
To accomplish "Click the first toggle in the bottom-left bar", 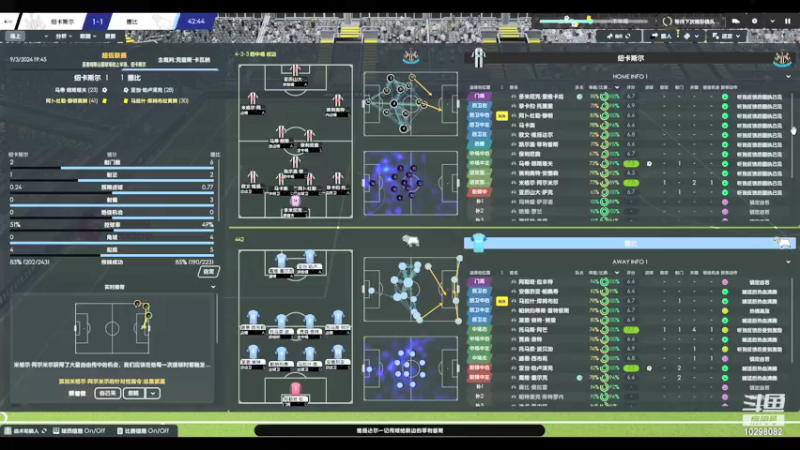I will click(x=25, y=431).
